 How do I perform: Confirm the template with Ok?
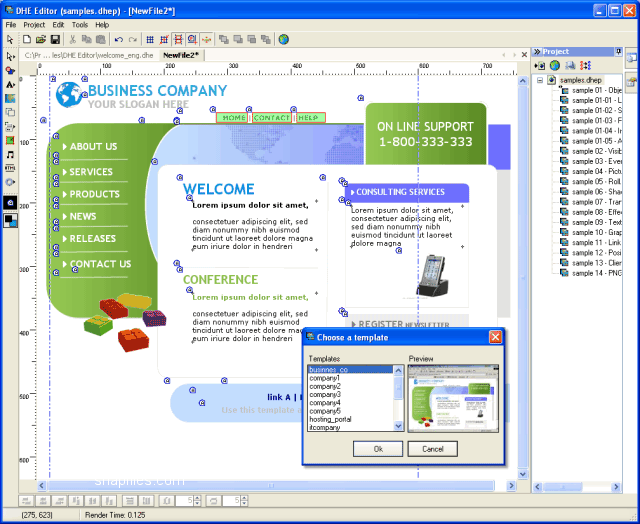pyautogui.click(x=378, y=449)
